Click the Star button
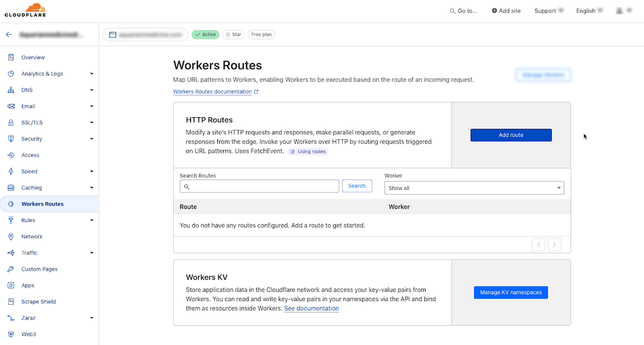The width and height of the screenshot is (644, 345). point(233,34)
